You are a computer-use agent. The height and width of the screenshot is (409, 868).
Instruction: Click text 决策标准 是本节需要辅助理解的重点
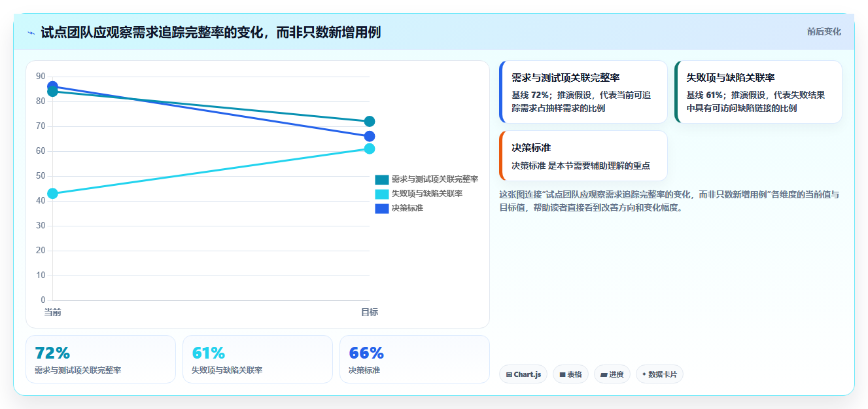click(581, 166)
